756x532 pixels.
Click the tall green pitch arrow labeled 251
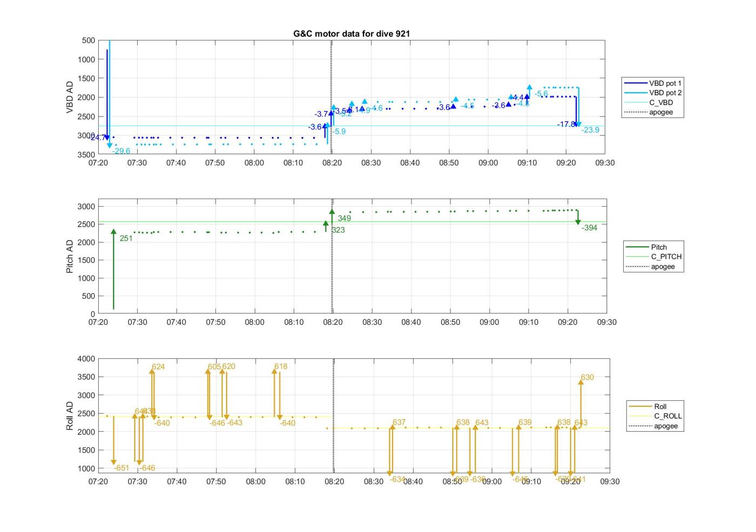(x=113, y=269)
